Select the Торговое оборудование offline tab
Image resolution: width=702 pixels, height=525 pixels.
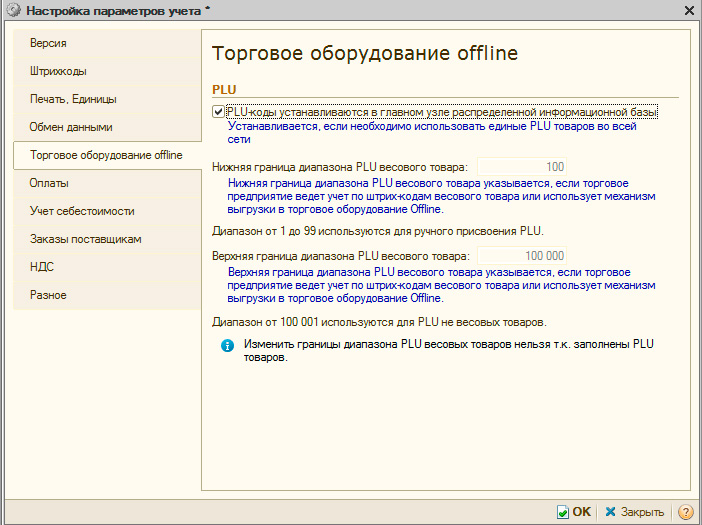click(106, 156)
